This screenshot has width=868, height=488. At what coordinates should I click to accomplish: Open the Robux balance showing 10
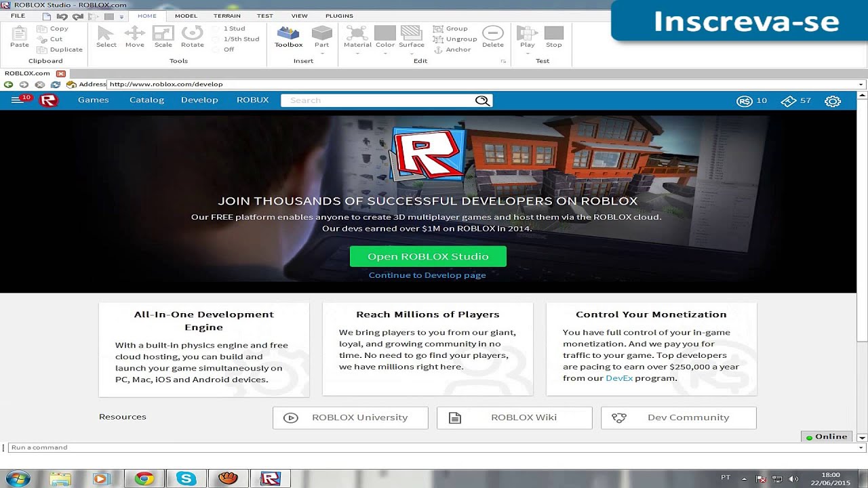(x=751, y=100)
